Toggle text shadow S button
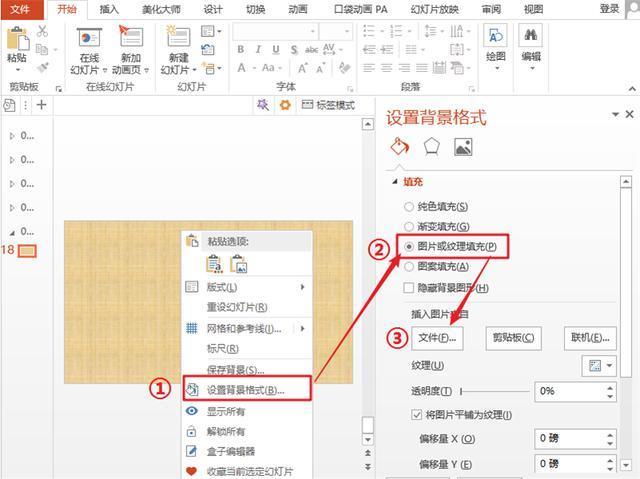The image size is (640, 479). 294,50
